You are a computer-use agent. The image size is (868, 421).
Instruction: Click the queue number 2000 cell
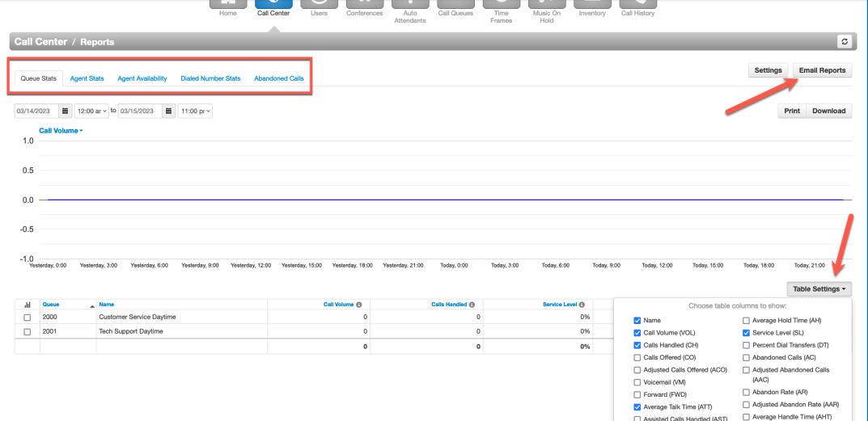67,318
